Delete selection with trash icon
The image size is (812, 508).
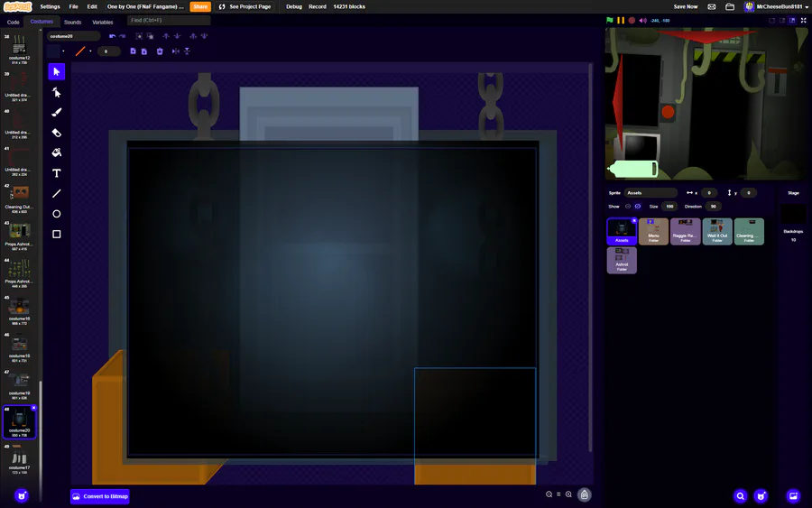(160, 51)
